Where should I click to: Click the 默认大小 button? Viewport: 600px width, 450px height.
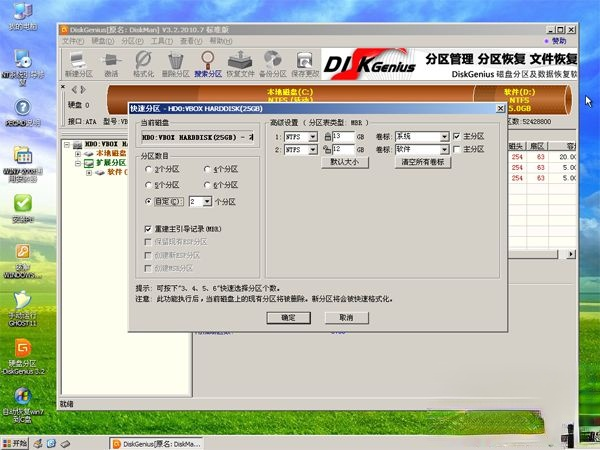(x=345, y=162)
